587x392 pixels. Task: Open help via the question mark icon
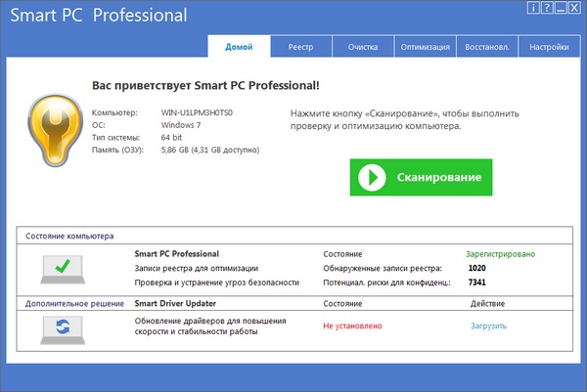pyautogui.click(x=545, y=8)
